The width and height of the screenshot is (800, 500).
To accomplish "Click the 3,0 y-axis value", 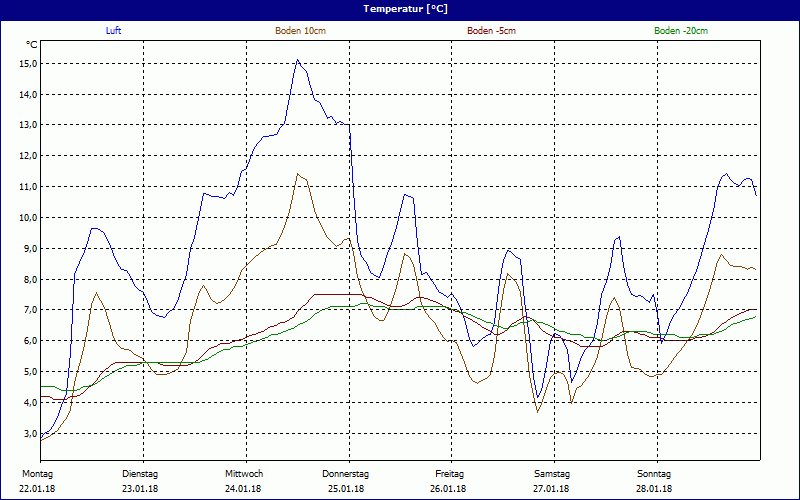I will 30,434.
